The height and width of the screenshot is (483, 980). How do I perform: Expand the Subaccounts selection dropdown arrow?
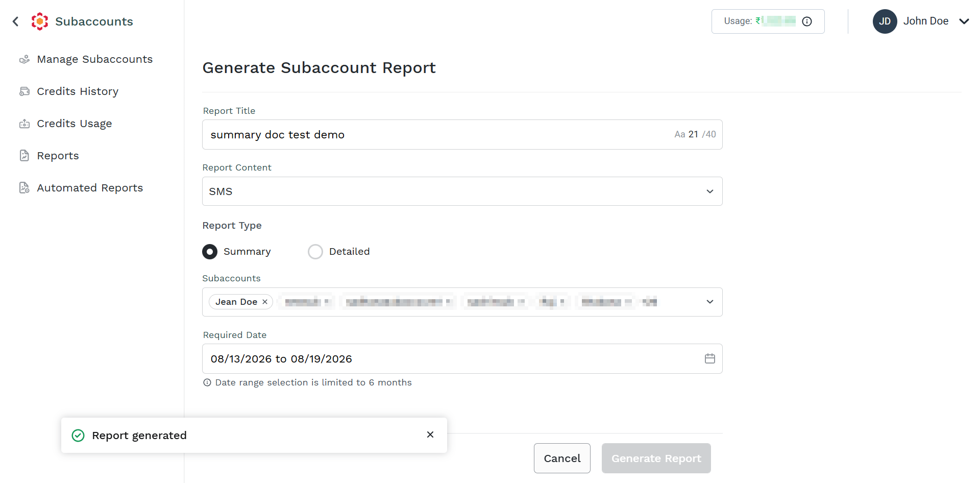[710, 302]
